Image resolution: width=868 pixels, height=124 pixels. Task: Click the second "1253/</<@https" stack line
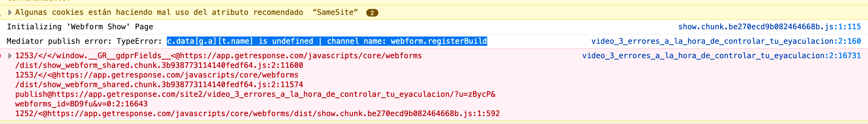tap(157, 75)
